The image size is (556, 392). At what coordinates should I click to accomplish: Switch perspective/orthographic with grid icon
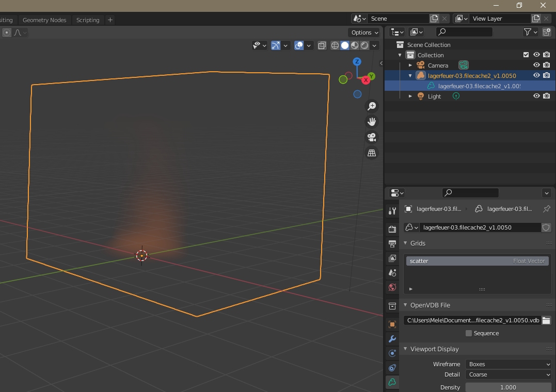(372, 153)
